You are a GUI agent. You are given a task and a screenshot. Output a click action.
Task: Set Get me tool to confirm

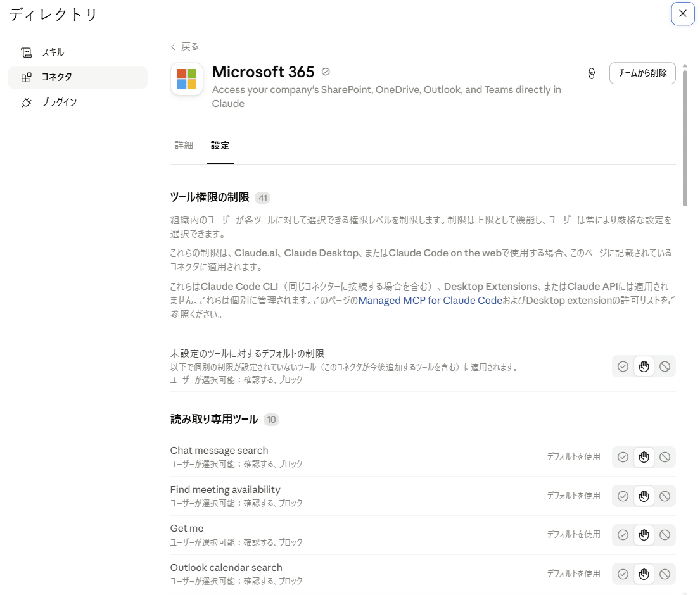(x=644, y=535)
